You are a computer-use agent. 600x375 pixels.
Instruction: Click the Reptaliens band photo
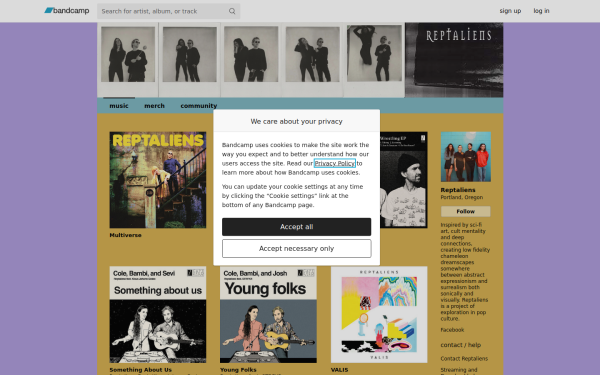pyautogui.click(x=466, y=157)
